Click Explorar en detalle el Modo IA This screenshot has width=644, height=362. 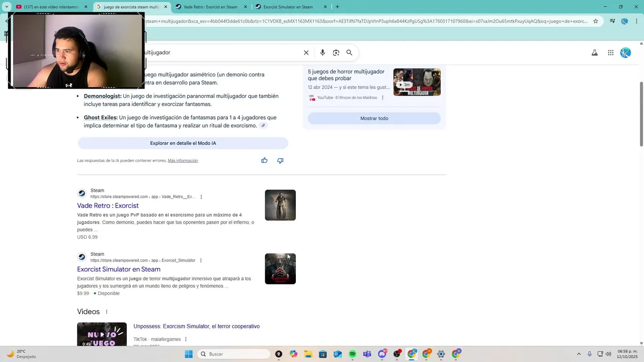(x=183, y=143)
